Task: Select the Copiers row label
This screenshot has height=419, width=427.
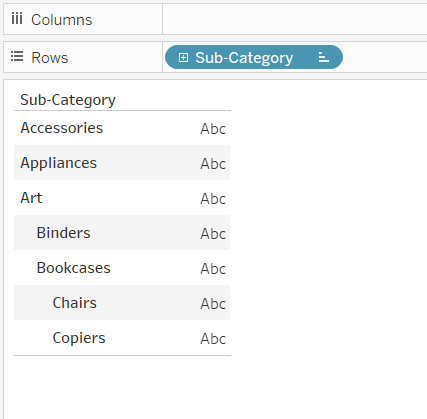Action: (x=79, y=338)
